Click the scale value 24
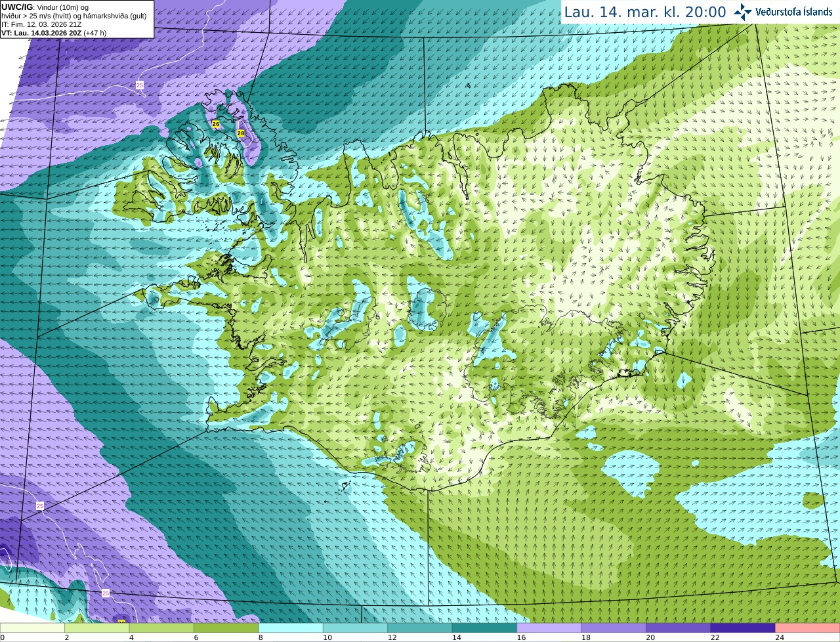This screenshot has width=840, height=642. 780,637
